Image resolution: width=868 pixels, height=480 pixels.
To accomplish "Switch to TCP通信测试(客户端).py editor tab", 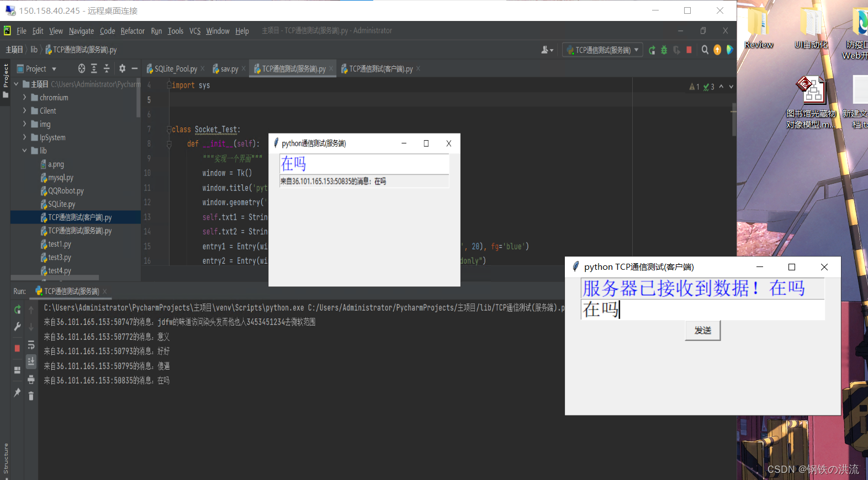I will click(380, 69).
